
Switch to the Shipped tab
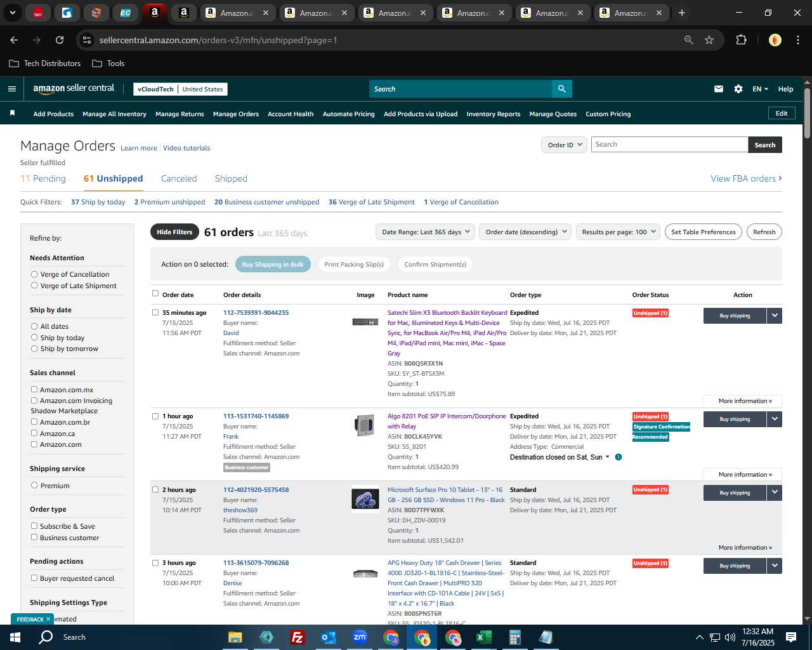click(x=231, y=178)
